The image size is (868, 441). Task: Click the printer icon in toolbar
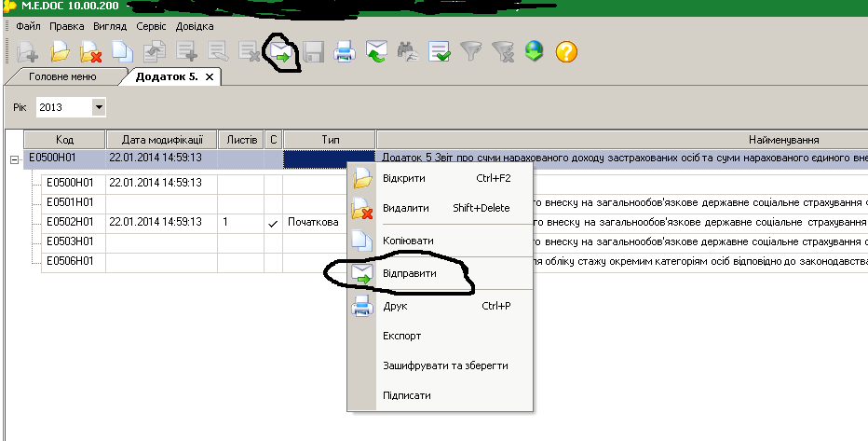(345, 52)
